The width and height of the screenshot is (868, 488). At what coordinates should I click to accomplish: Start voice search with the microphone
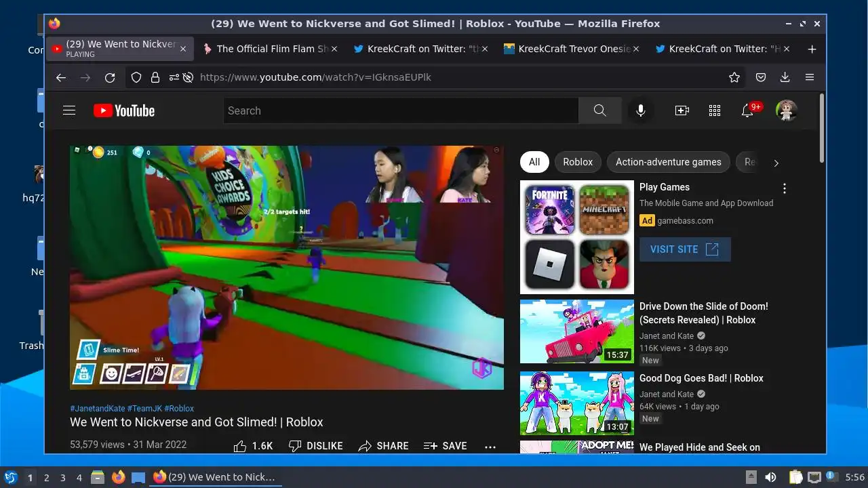click(640, 110)
